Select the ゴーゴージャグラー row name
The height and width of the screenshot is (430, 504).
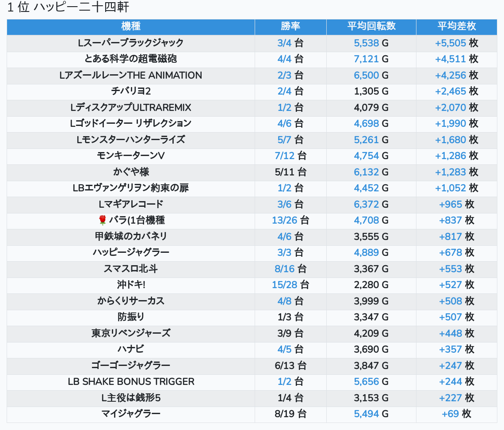tap(130, 365)
